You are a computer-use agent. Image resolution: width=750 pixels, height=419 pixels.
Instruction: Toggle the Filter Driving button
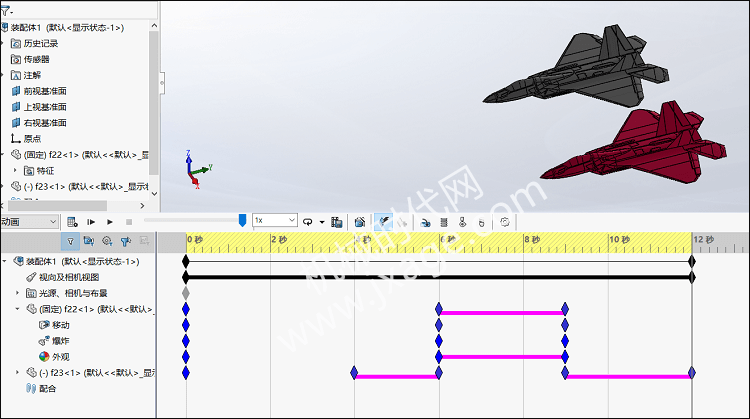pyautogui.click(x=107, y=241)
